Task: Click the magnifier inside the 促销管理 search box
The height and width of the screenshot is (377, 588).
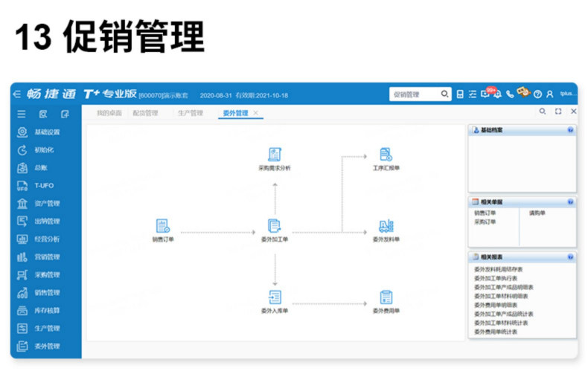Action: pos(444,94)
